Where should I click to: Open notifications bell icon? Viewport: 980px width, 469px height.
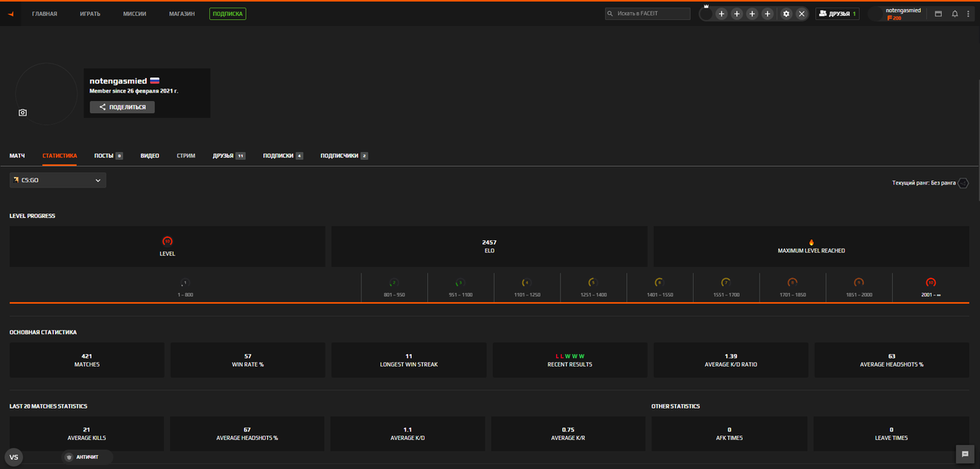(x=955, y=14)
